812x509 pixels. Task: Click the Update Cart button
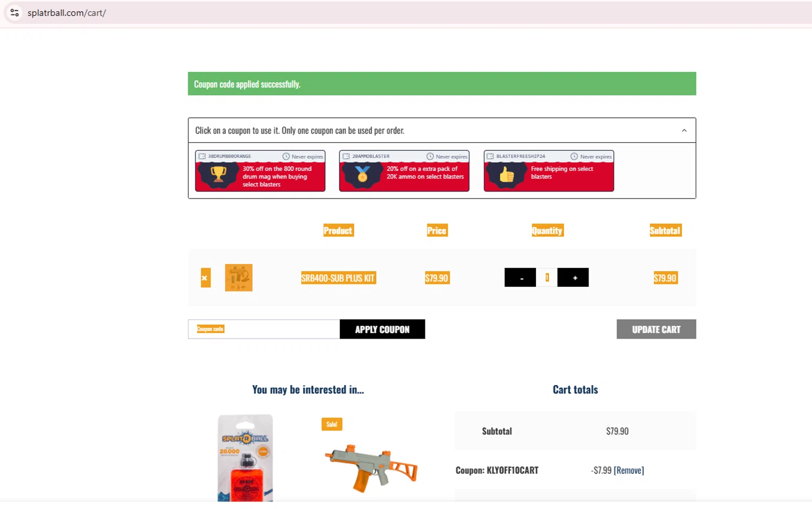pyautogui.click(x=656, y=329)
